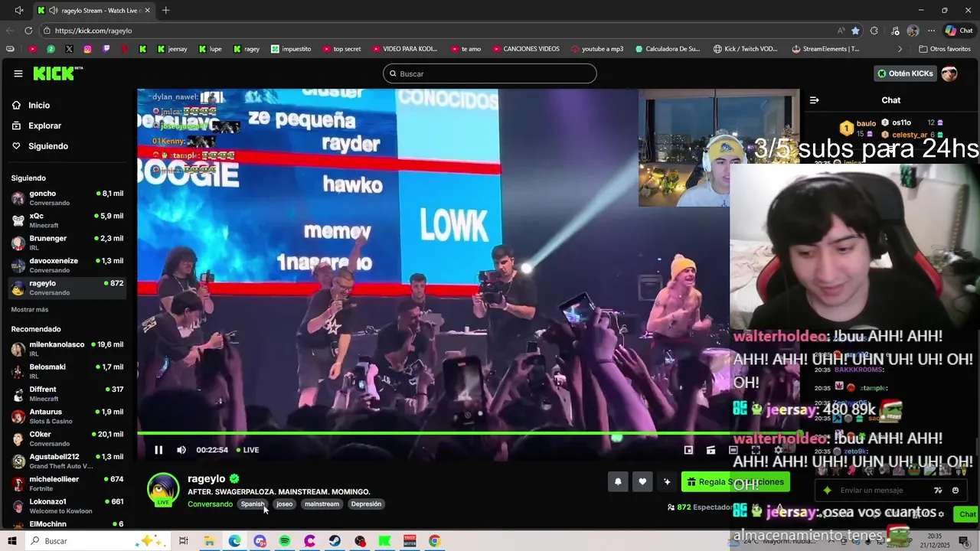
Task: Click the Spanish tag
Action: [x=253, y=504]
